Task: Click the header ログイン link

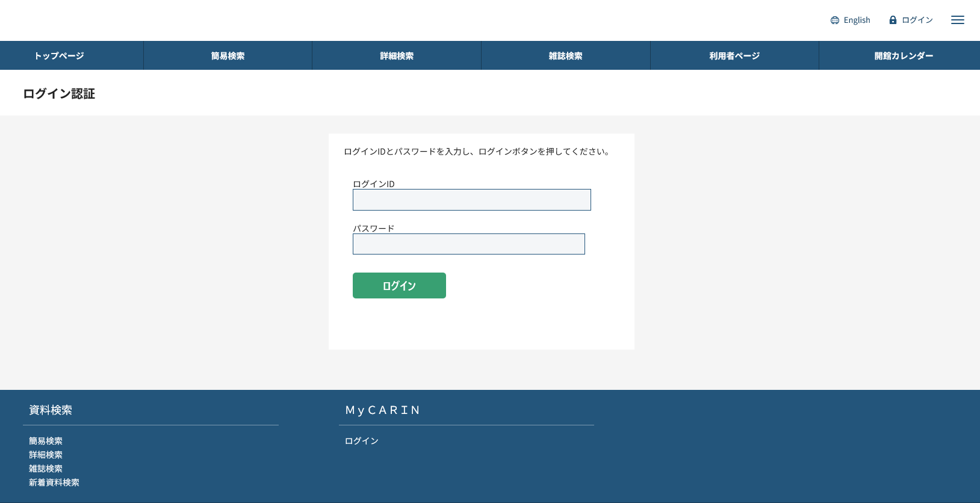Action: tap(917, 20)
